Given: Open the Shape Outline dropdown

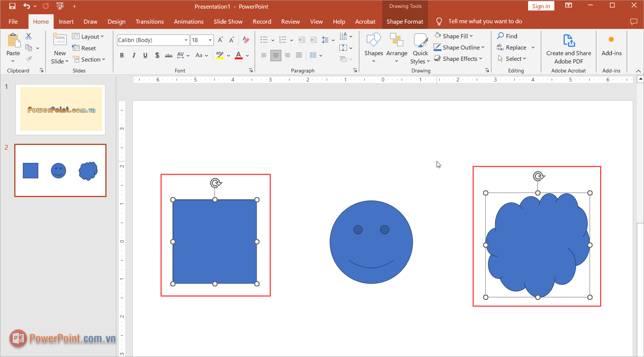Looking at the screenshot, I should click(x=459, y=47).
